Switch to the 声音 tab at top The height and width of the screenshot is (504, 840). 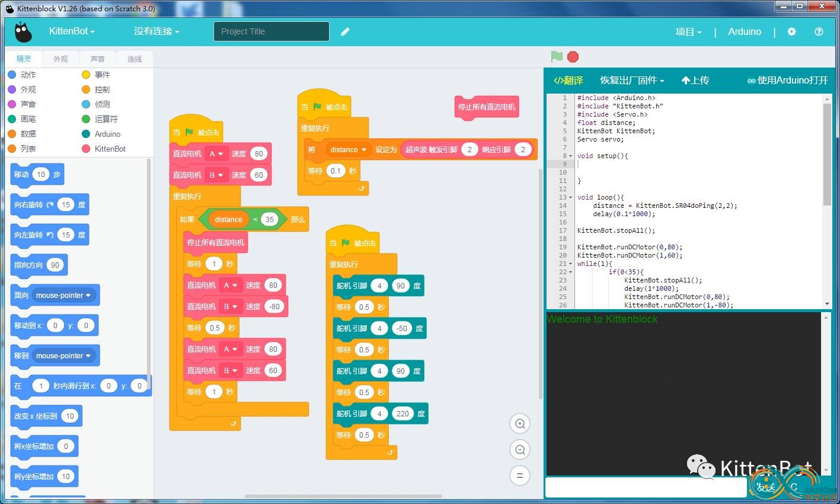[98, 59]
